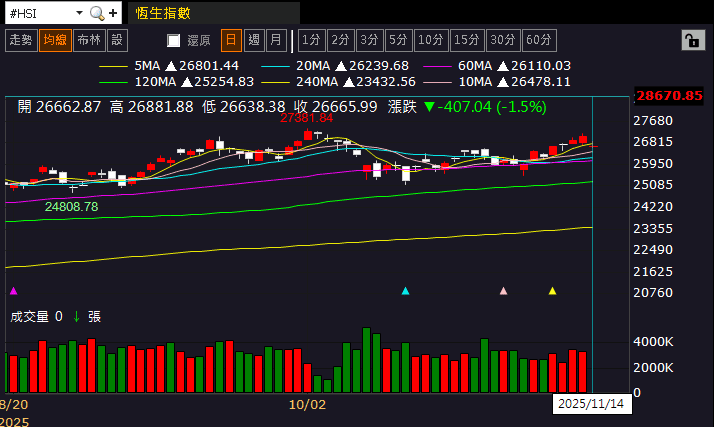Switch to the 走勢 trend view
The image size is (714, 427).
20,40
